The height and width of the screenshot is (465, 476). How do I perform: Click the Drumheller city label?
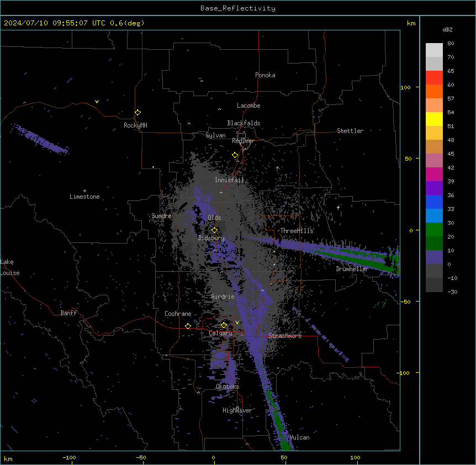tap(352, 269)
